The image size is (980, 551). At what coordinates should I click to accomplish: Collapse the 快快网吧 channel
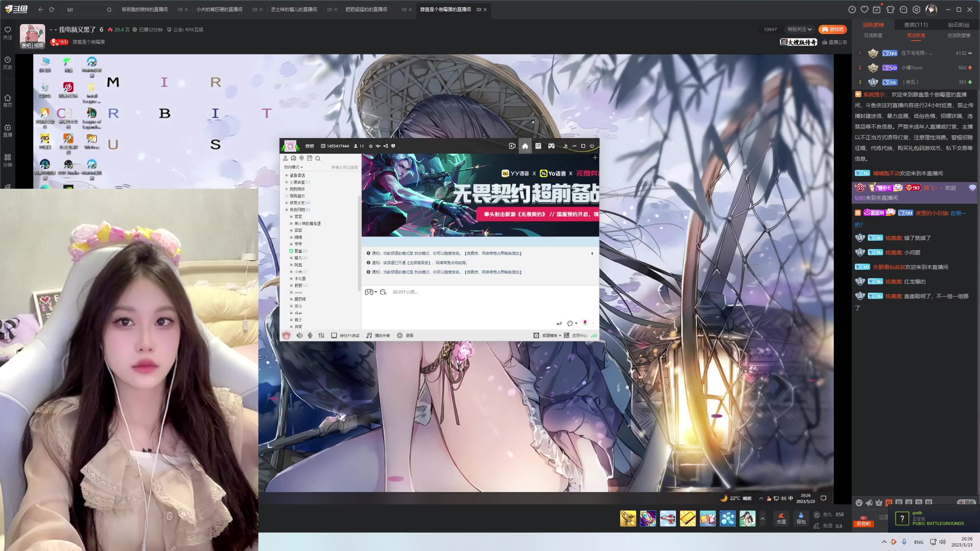(x=286, y=210)
